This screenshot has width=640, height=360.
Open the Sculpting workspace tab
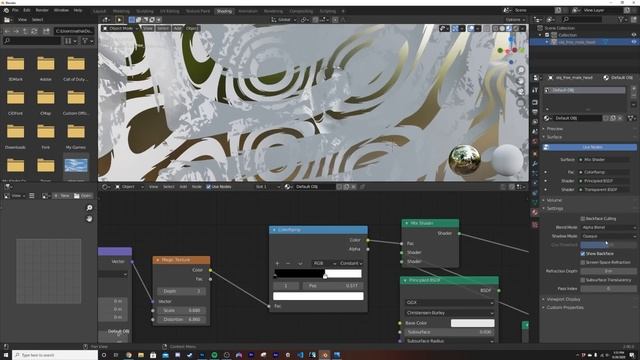point(145,11)
